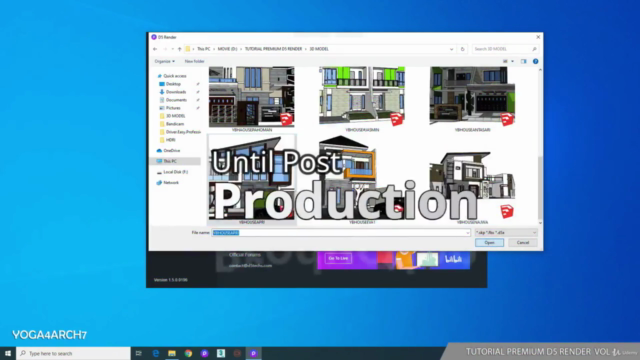Viewport: 640px width, 360px height.
Task: Toggle the preview pane icon
Action: (524, 61)
